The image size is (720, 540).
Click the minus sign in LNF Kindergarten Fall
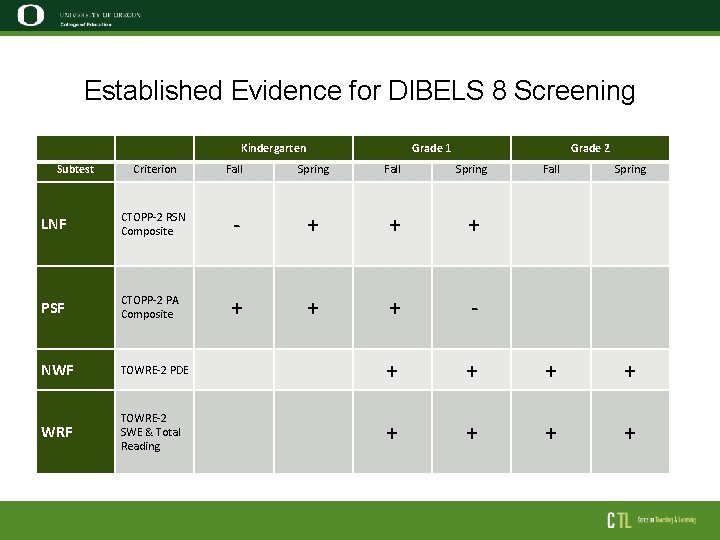click(237, 225)
